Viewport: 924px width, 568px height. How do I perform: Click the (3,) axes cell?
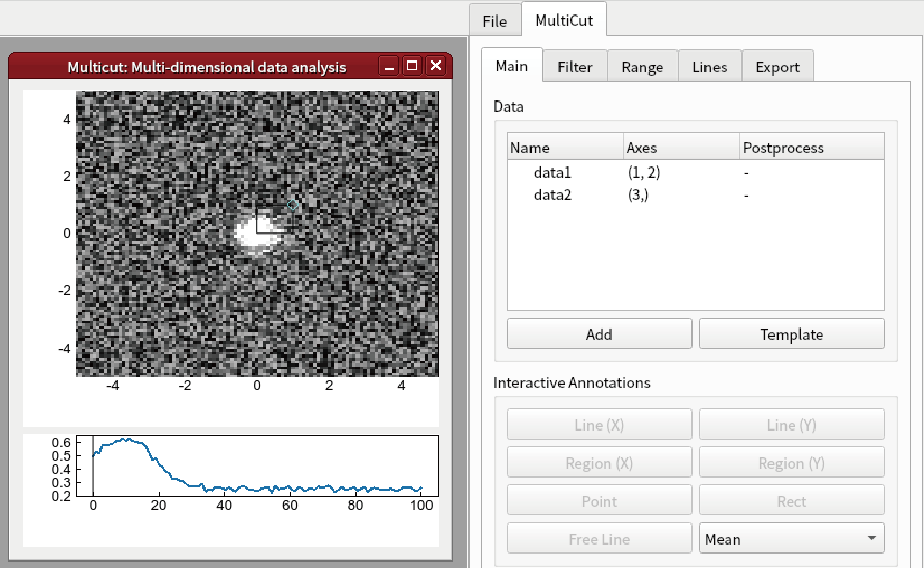638,195
